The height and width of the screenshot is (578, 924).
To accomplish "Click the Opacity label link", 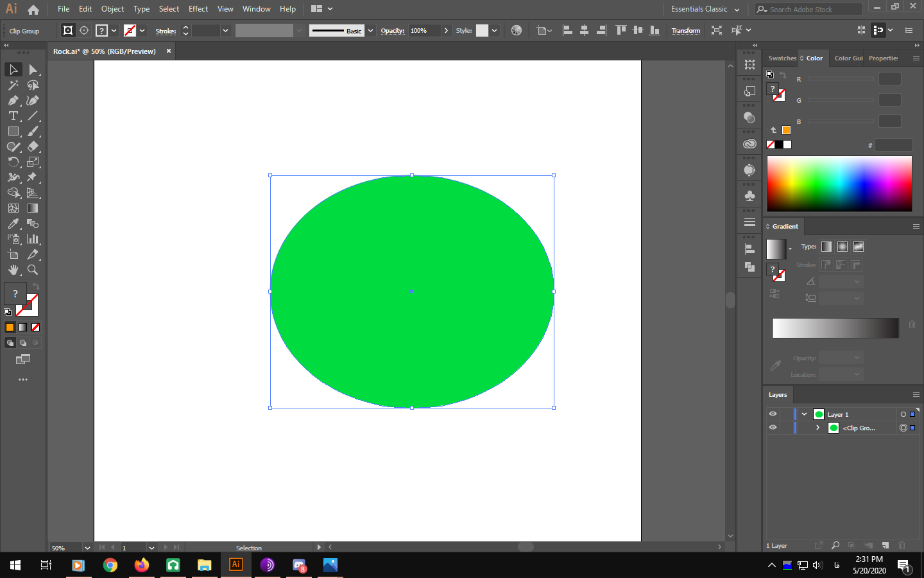I will [x=392, y=30].
